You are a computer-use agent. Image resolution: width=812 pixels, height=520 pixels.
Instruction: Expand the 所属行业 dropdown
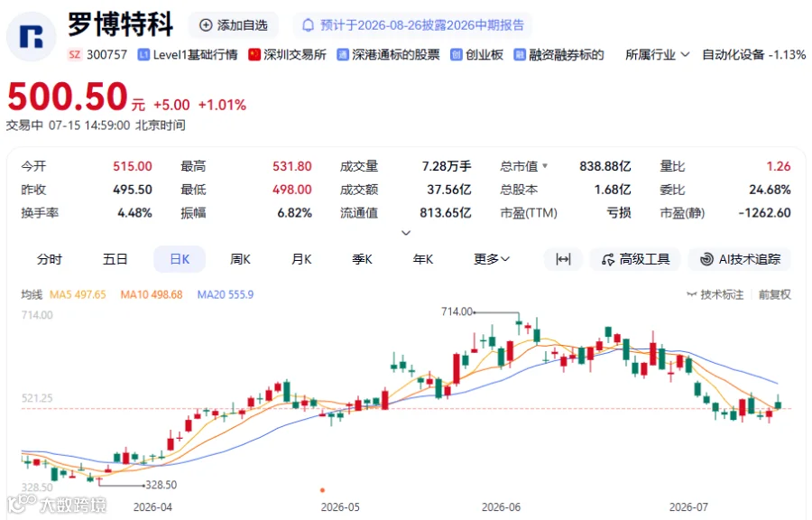(x=657, y=54)
